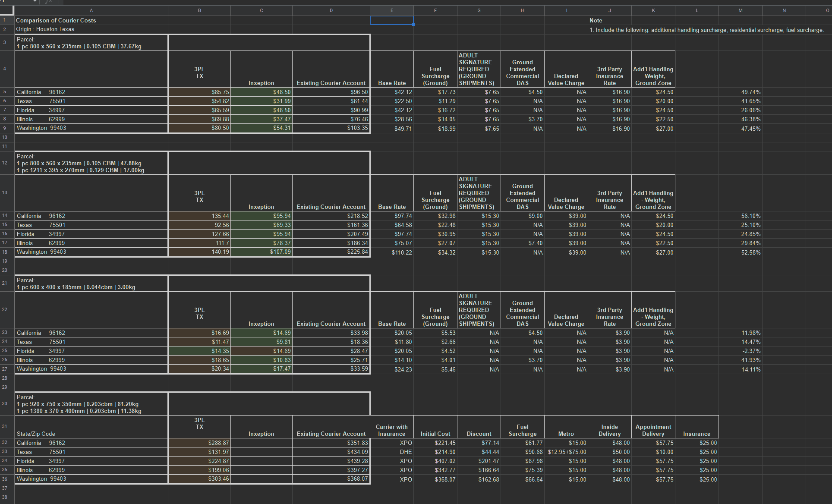Click the fx formula bar icon
The width and height of the screenshot is (832, 504).
point(49,2)
